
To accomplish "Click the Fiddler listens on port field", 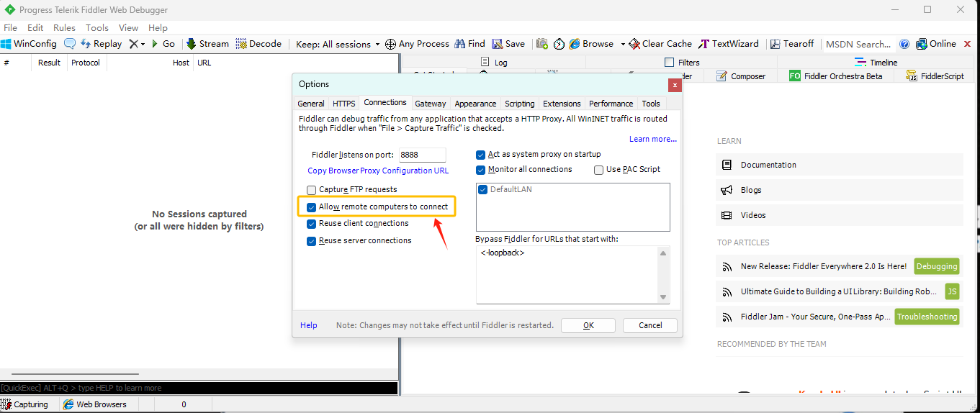I will coord(422,155).
